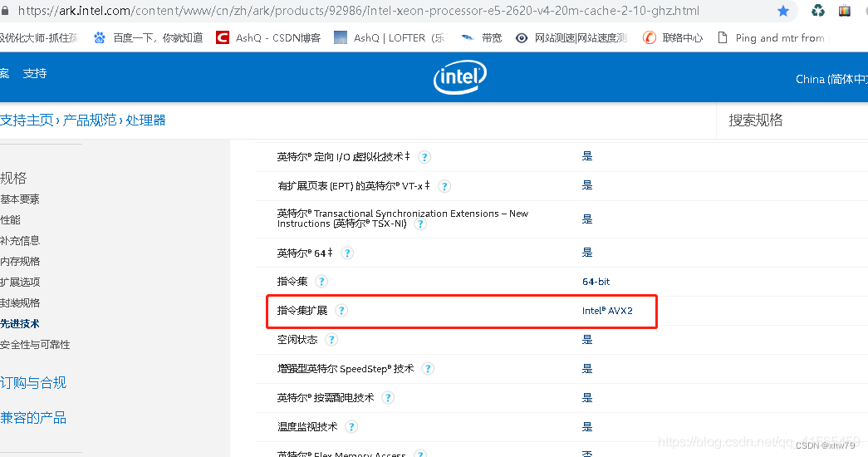Open the AshQ - CSDN博客 bookmark
Viewport: 868px width, 457px height.
point(268,37)
